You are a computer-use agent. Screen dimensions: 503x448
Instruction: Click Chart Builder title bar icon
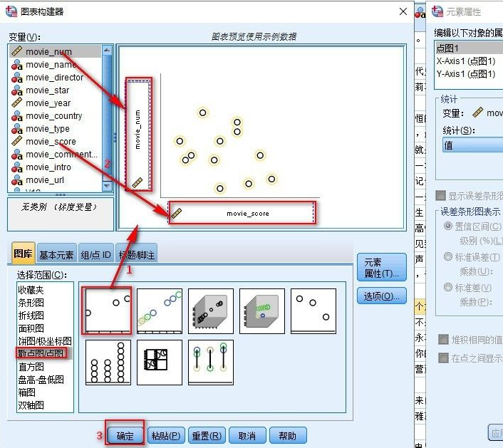pos(11,11)
